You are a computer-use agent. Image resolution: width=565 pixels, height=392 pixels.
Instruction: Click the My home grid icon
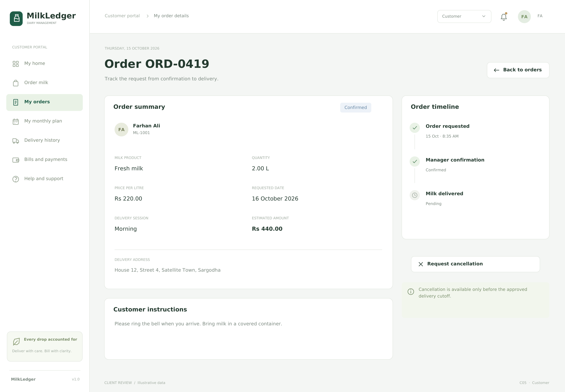[x=16, y=64]
